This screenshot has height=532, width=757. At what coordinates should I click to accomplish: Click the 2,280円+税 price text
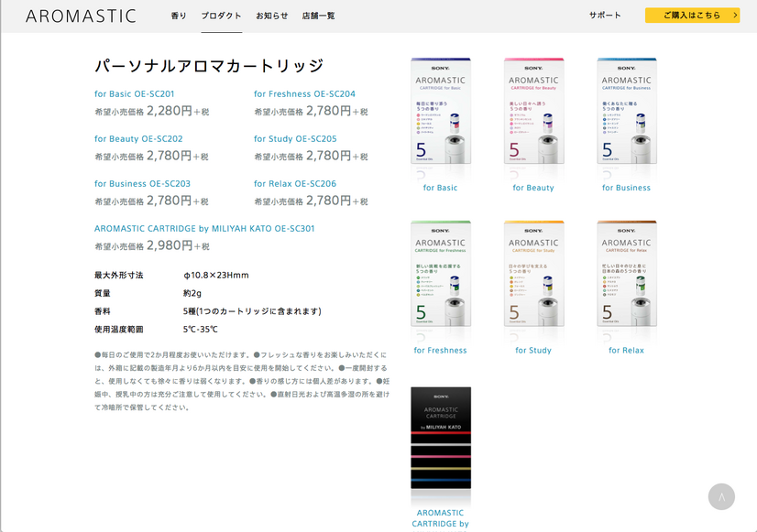click(178, 111)
